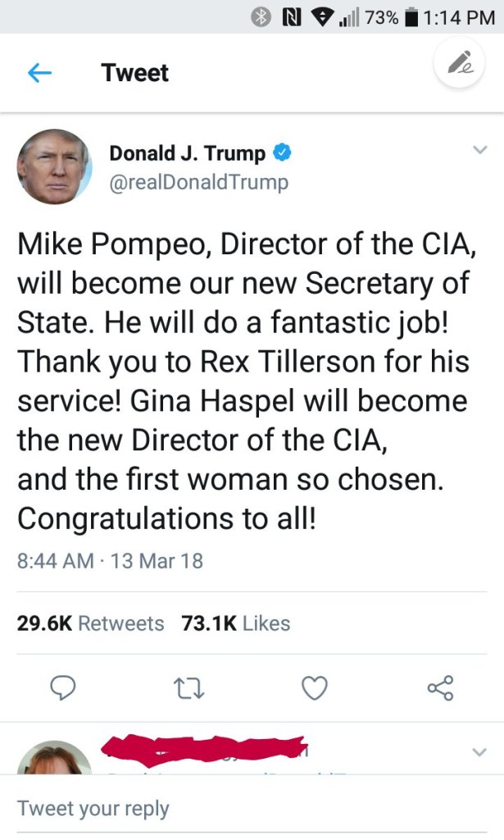504x840 pixels.
Task: Open the tweet options dropdown chevron
Action: pyautogui.click(x=479, y=150)
